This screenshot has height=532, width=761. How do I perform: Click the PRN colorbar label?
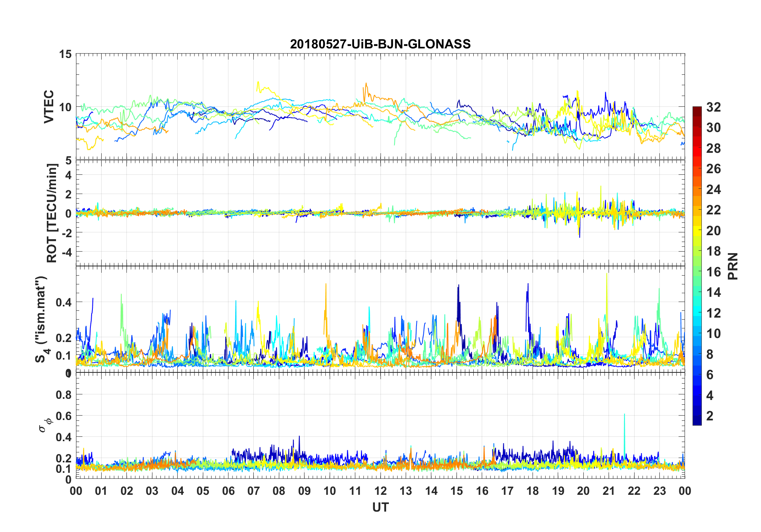[733, 266]
